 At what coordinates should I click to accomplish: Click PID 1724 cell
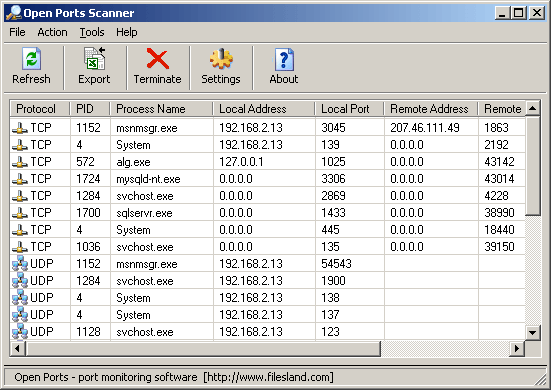tap(88, 179)
